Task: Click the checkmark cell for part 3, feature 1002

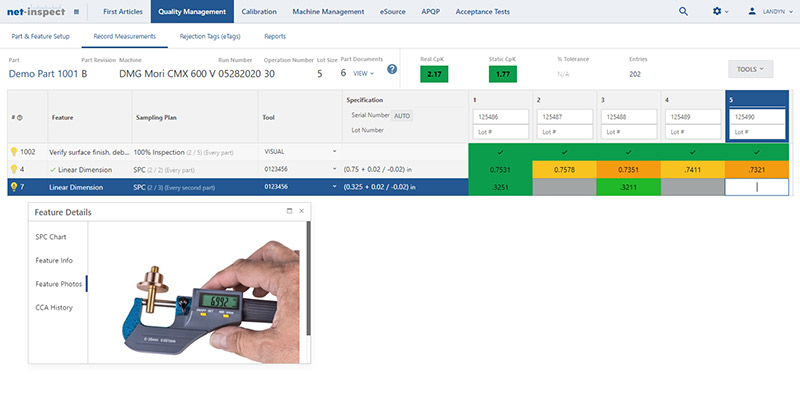Action: pos(629,152)
